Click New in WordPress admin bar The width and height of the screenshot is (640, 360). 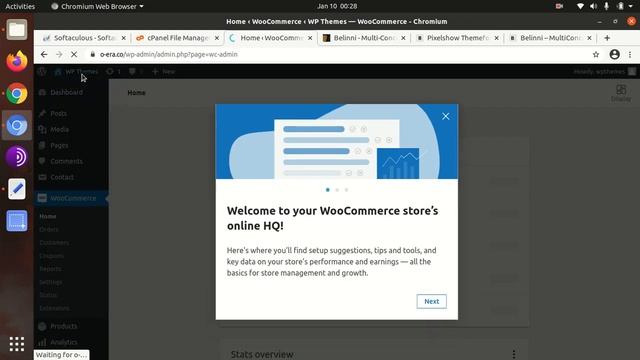point(164,71)
